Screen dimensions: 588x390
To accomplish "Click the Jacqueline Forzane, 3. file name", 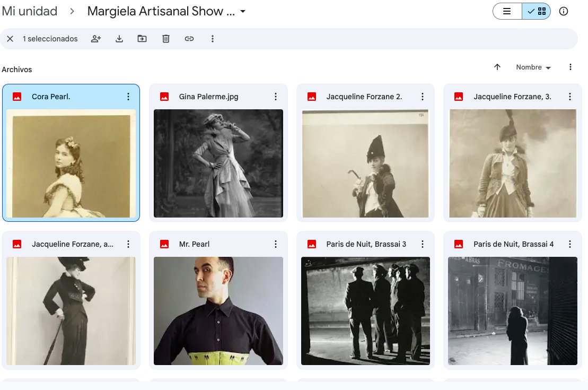I will tap(512, 97).
